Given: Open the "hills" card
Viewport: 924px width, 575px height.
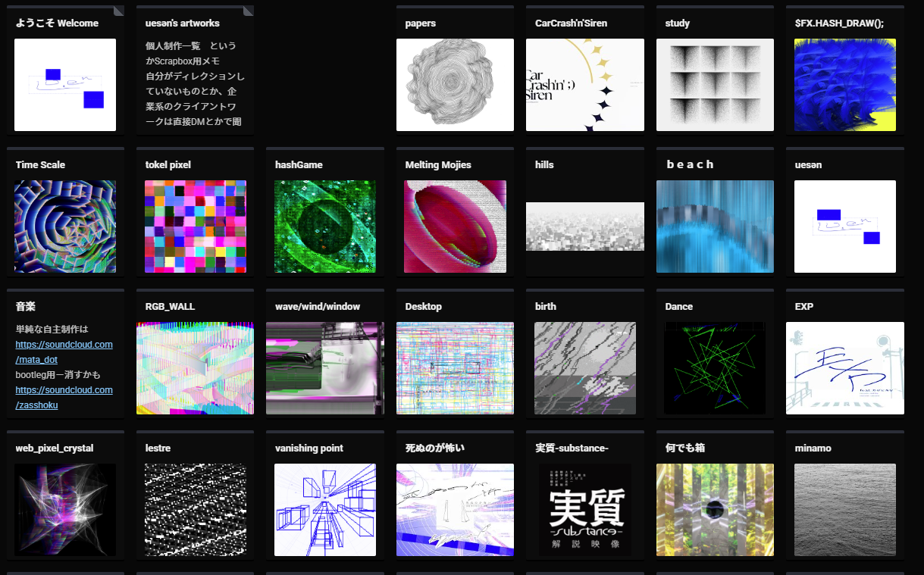Looking at the screenshot, I should pos(584,227).
